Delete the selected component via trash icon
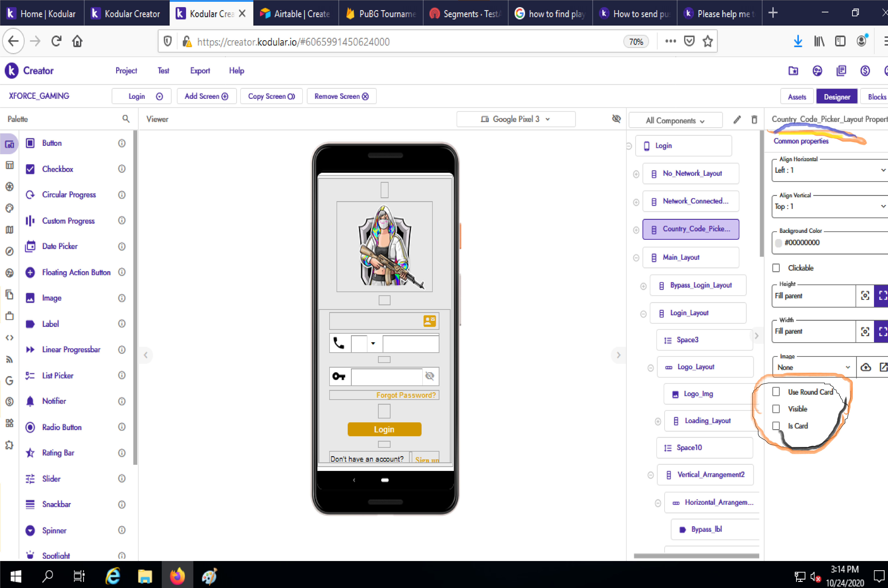888x588 pixels. (x=754, y=120)
